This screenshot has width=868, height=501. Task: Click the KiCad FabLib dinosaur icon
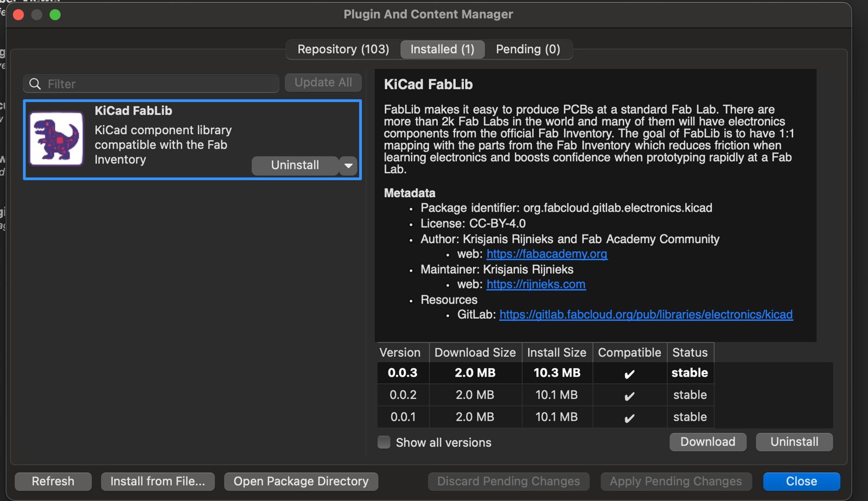[x=56, y=138]
